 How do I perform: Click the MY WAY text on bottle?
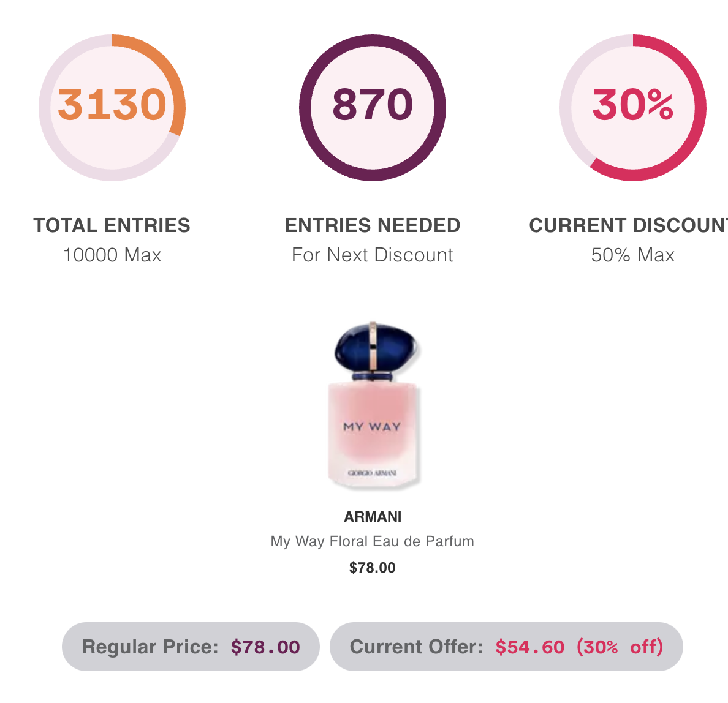[372, 426]
